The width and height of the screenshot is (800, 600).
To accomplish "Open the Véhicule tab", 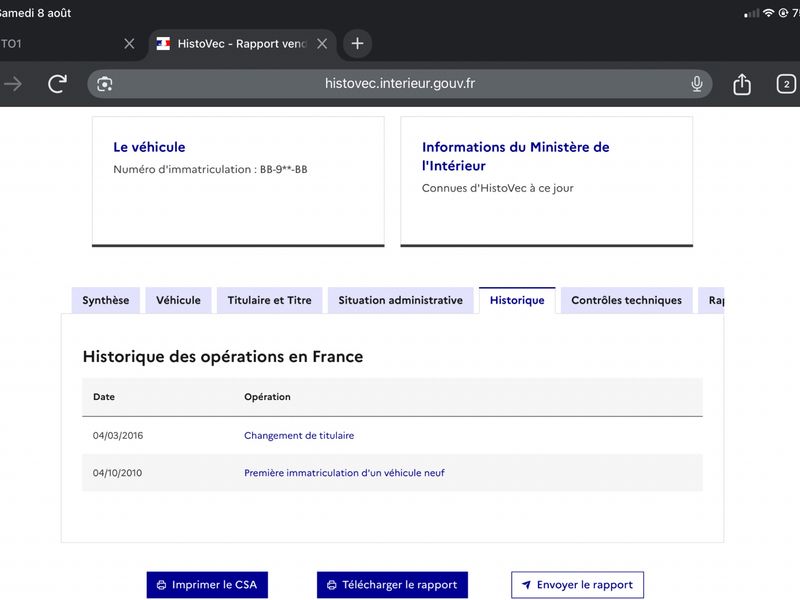I will click(x=178, y=300).
